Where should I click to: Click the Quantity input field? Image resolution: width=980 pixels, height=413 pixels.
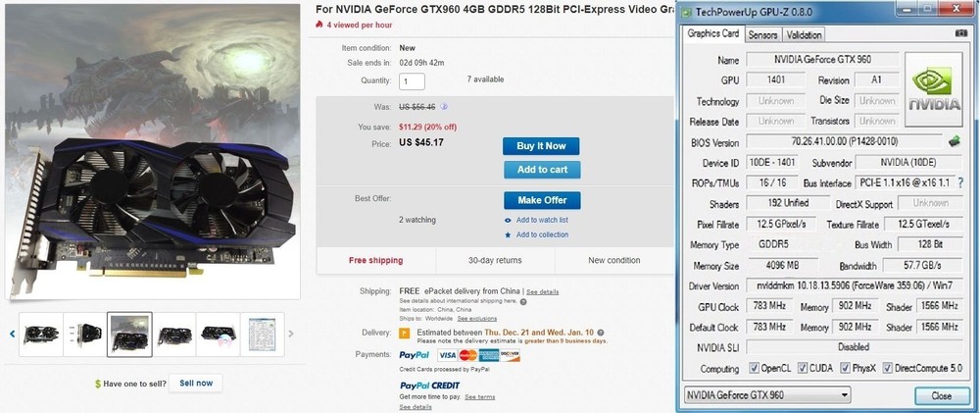click(x=412, y=81)
